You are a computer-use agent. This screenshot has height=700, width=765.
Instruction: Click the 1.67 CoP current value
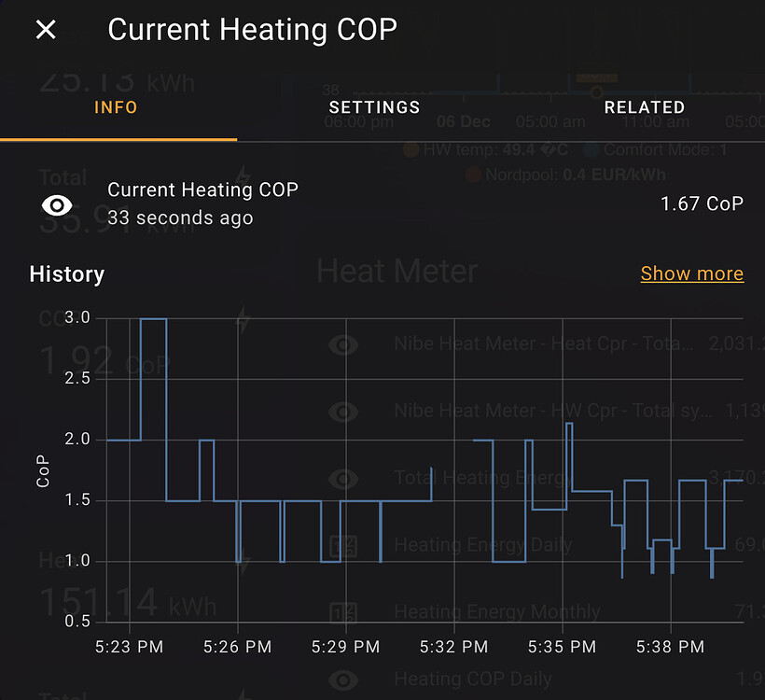point(702,203)
